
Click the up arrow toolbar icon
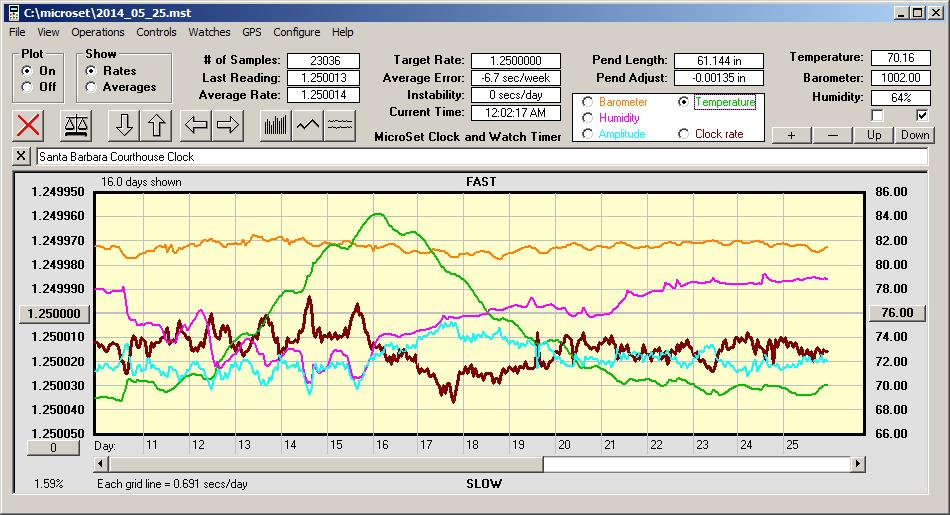[x=156, y=125]
